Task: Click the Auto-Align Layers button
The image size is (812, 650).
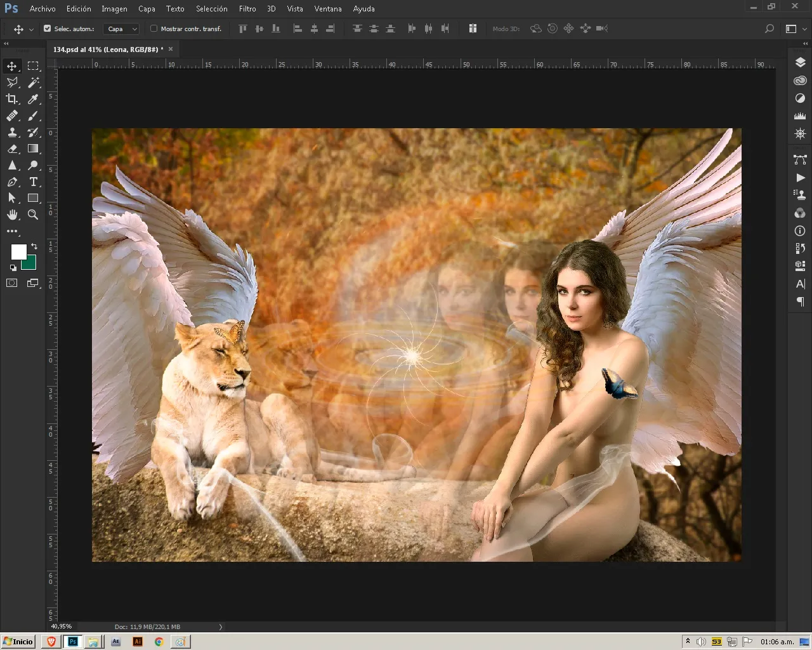Action: point(473,29)
